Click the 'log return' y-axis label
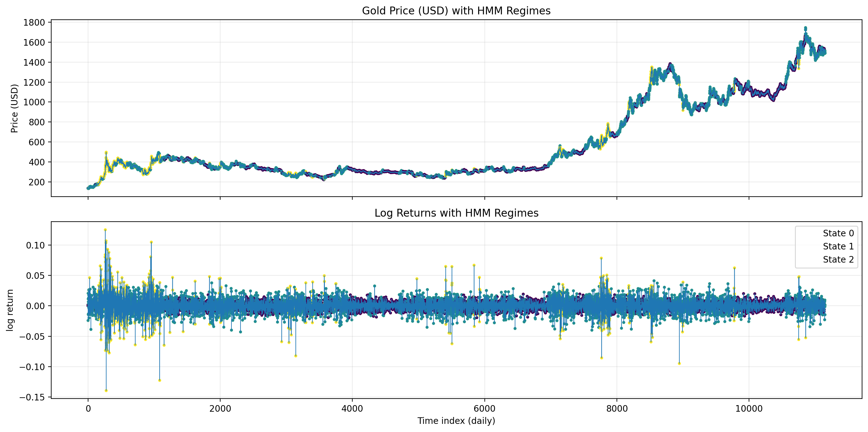This screenshot has height=432, width=868. (10, 310)
